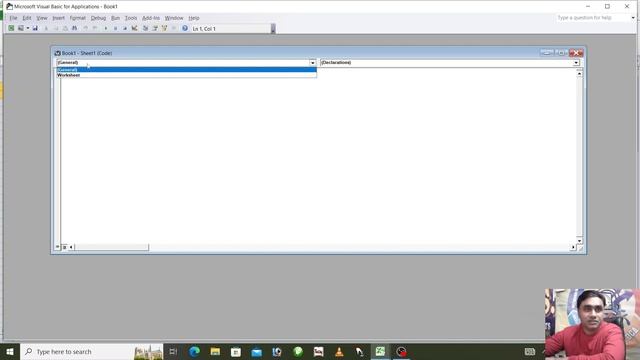Open VLC media player from the taskbar
This screenshot has height=360, width=640.
(x=339, y=351)
